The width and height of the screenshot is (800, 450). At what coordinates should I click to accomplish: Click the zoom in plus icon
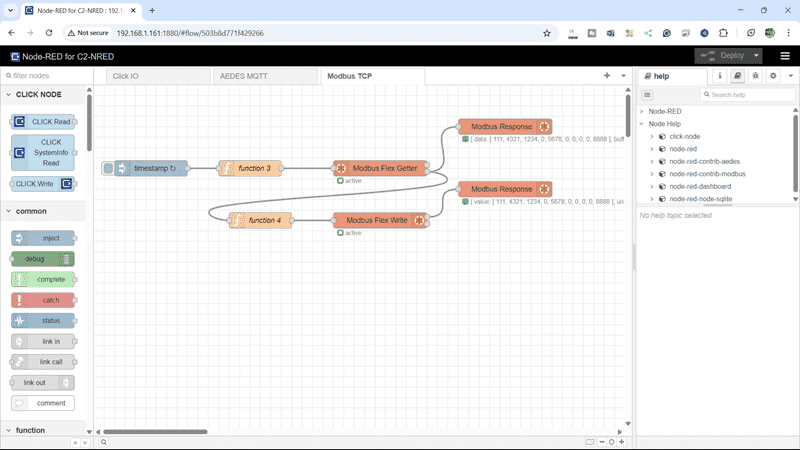pos(622,441)
